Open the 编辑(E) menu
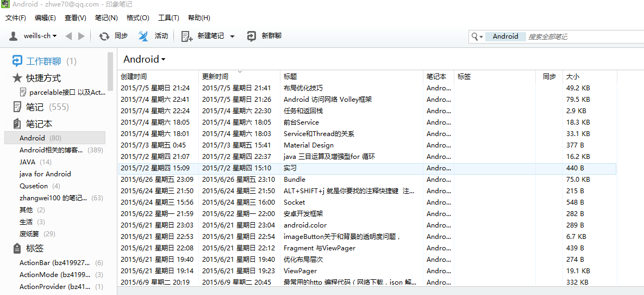Viewport: 644px width, 295px height. [x=45, y=18]
